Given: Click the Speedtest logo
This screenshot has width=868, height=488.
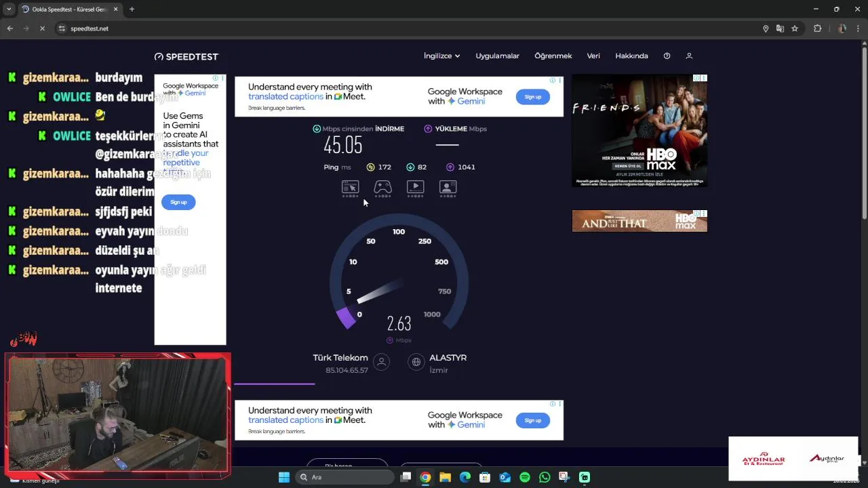Looking at the screenshot, I should 186,56.
